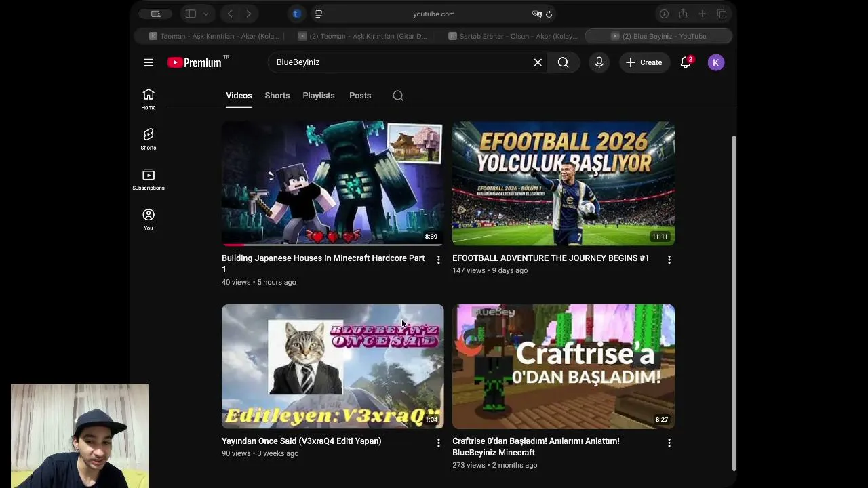Open the Safari share menu
The height and width of the screenshot is (488, 868).
point(683,14)
